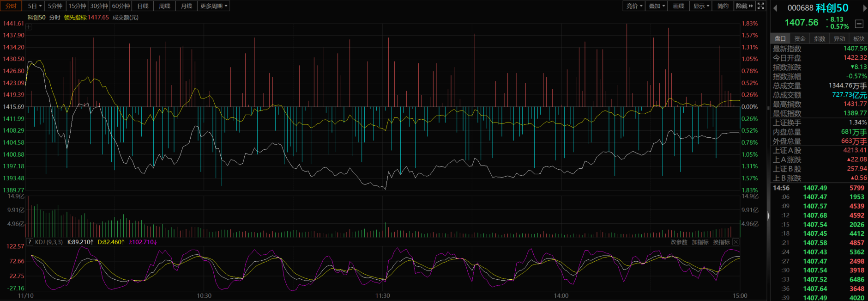Click the fullscreen expand icon
Image resolution: width=868 pixels, height=301 pixels.
click(x=761, y=6)
